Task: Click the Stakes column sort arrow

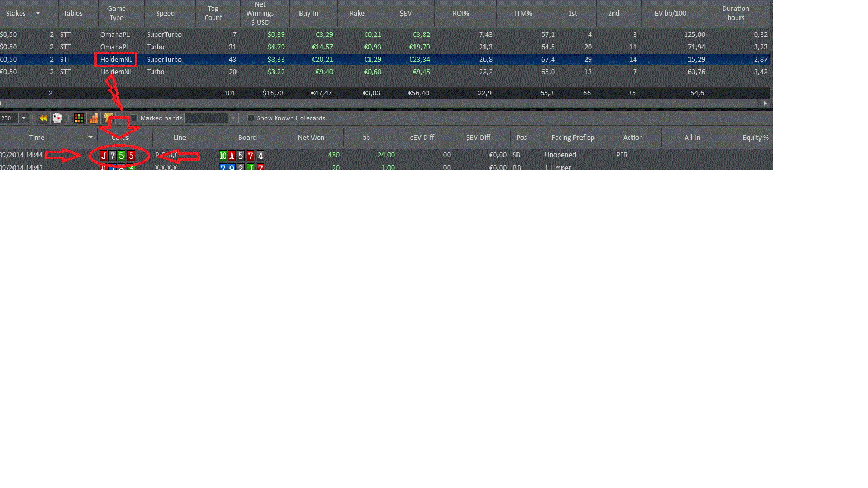Action: coord(37,13)
